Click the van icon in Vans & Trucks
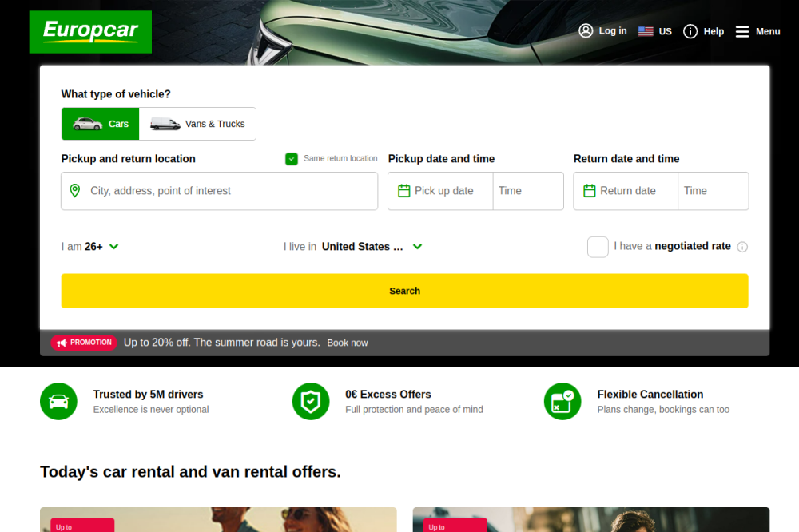Image resolution: width=799 pixels, height=532 pixels. (x=165, y=124)
